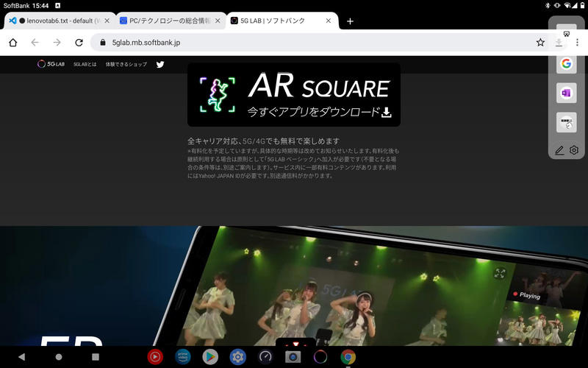Open YouTube Music from the dock

tap(155, 357)
